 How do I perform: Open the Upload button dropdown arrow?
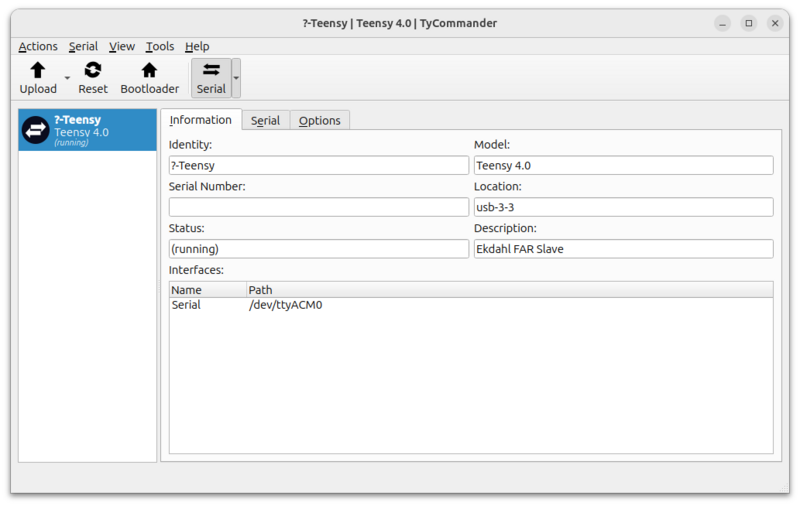pos(67,78)
